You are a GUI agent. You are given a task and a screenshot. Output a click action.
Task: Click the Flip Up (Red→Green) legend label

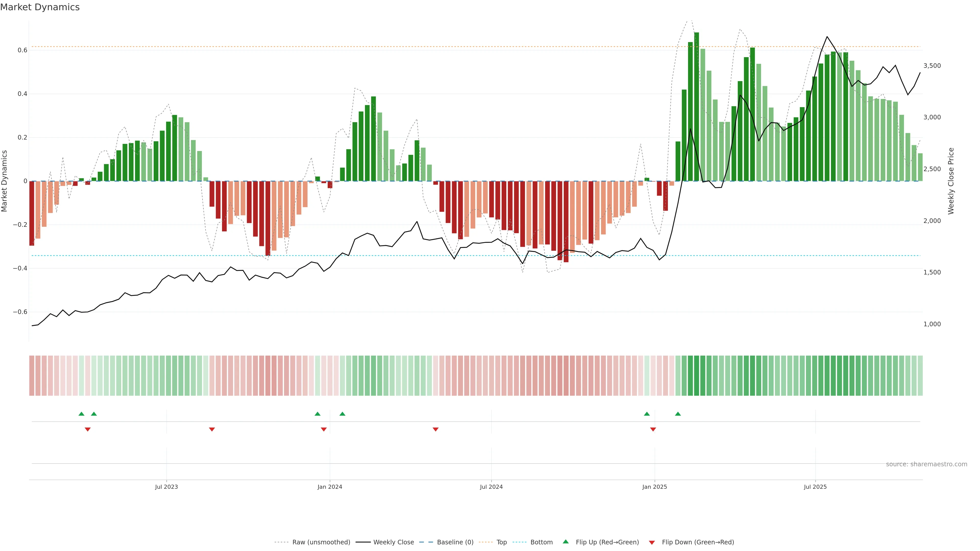click(607, 542)
